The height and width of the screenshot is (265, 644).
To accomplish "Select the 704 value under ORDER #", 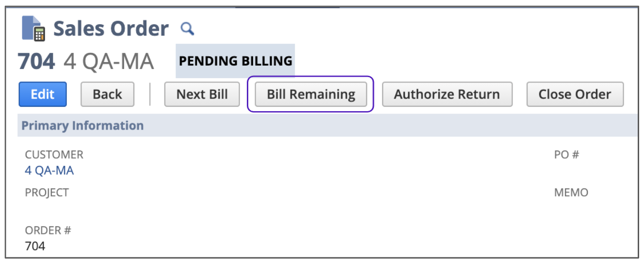I will (x=35, y=246).
